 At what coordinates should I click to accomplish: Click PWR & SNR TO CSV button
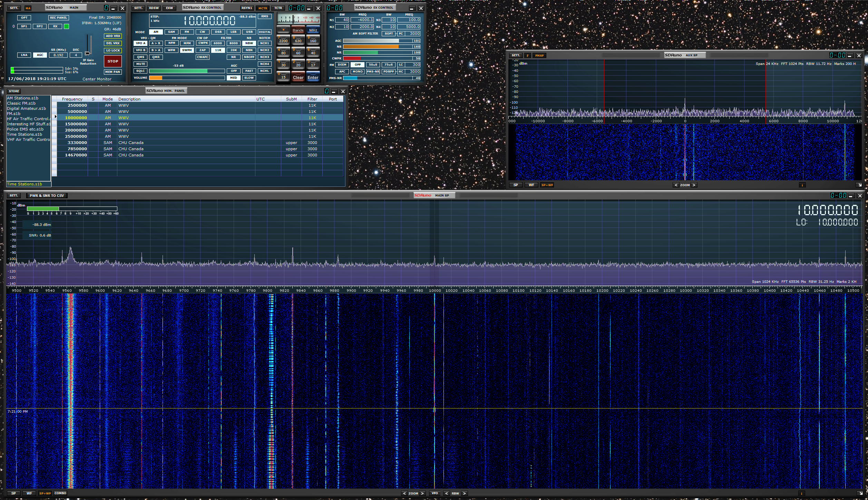[x=47, y=195]
